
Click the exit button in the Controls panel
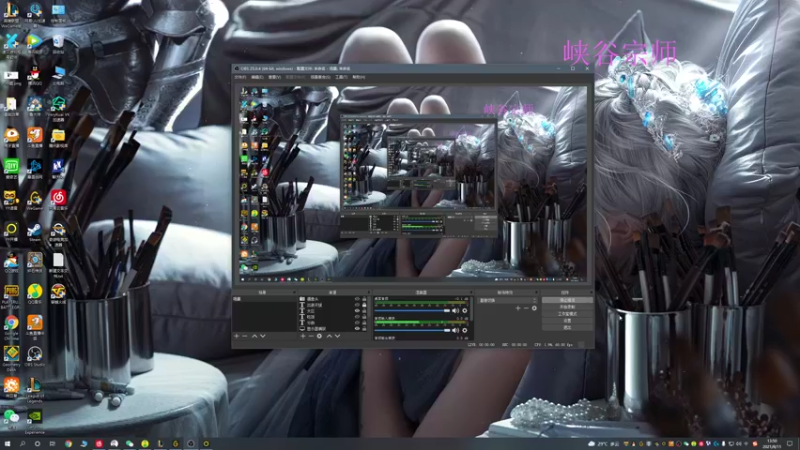click(x=567, y=328)
